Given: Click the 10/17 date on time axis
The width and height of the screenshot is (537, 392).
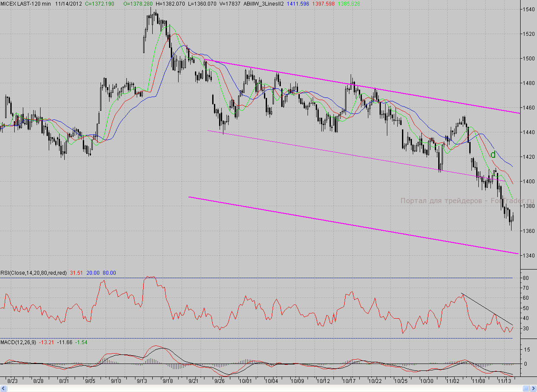Looking at the screenshot, I should [349, 381].
